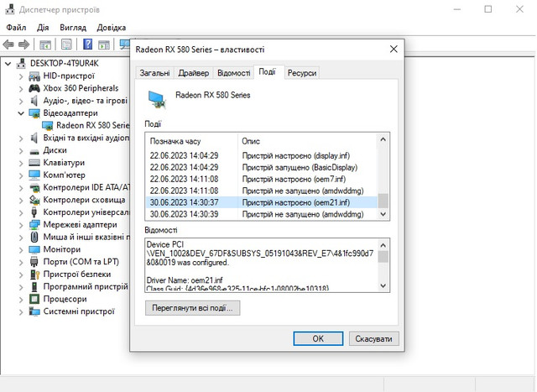Switch to the Загальні tab

tap(154, 73)
